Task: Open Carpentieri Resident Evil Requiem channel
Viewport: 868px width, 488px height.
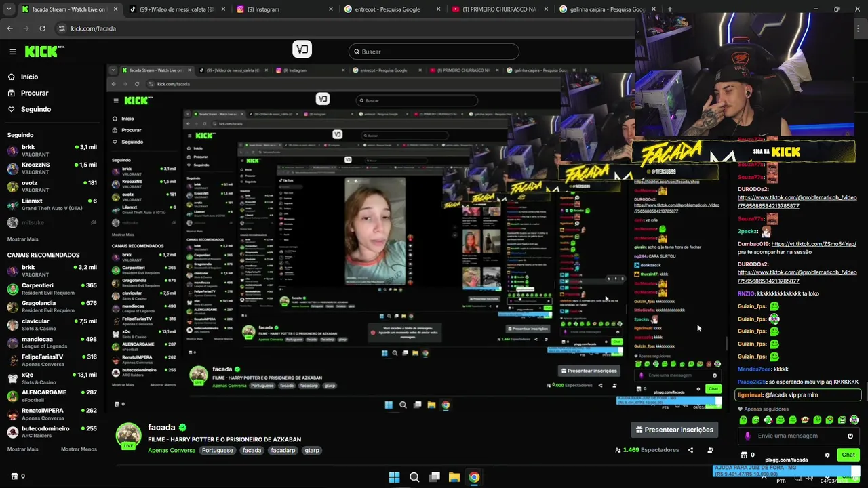Action: [x=52, y=289]
